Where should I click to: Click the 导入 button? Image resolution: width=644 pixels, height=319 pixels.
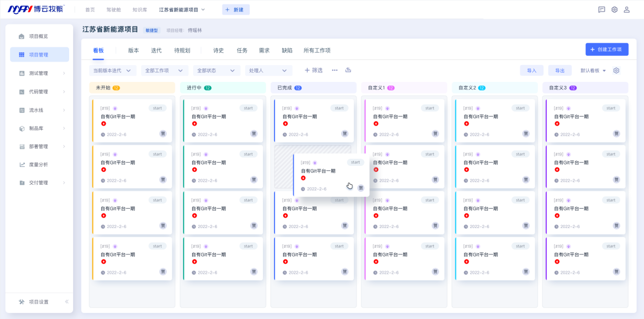[x=532, y=71]
